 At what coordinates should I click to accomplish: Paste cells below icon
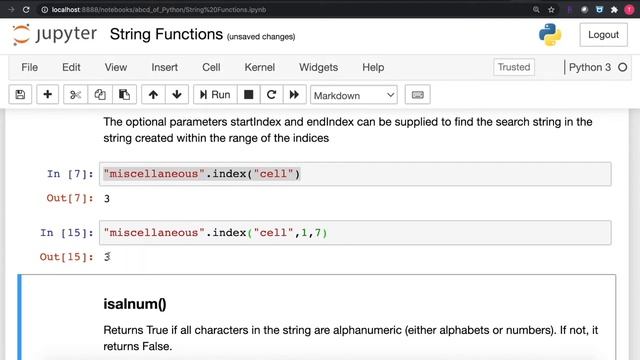[124, 95]
